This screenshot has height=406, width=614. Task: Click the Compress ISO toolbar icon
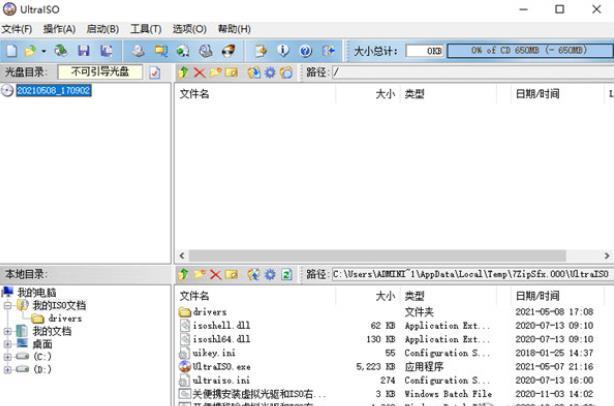[x=228, y=51]
